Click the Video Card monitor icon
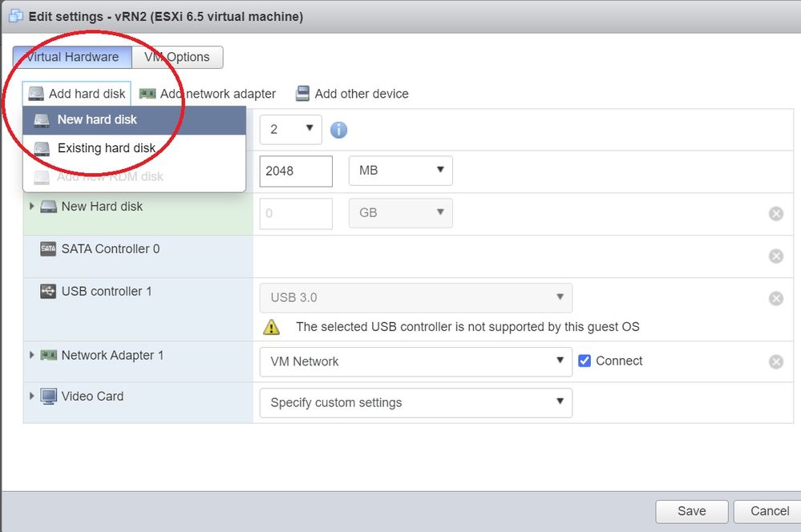Image resolution: width=801 pixels, height=532 pixels. (x=49, y=396)
